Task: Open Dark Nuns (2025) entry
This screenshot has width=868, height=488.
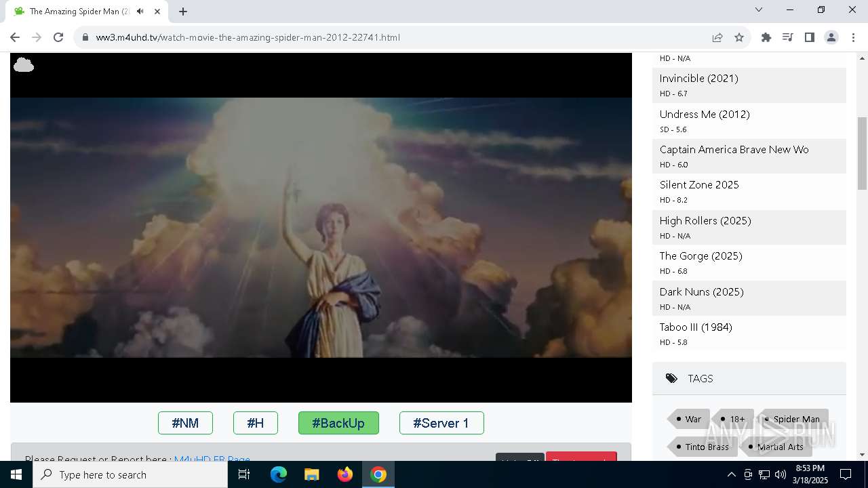Action: pos(749,298)
